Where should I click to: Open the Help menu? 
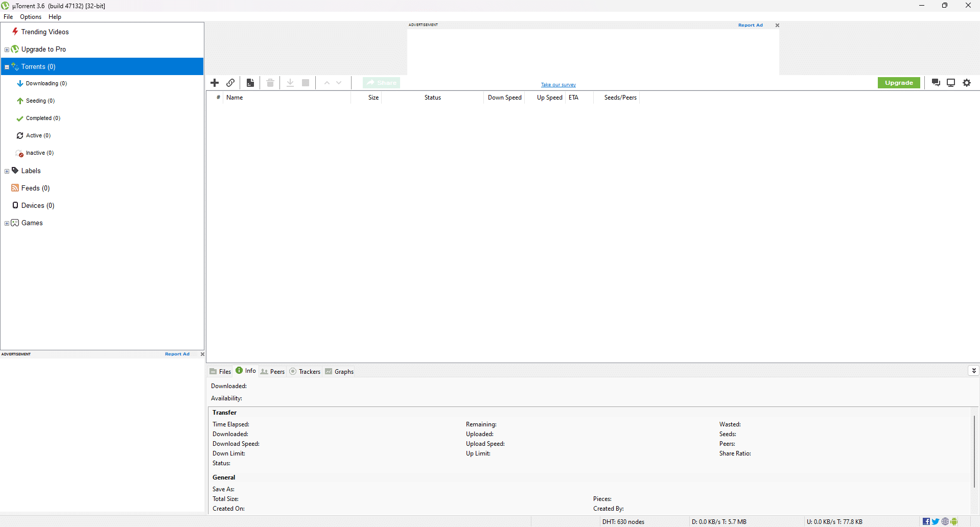point(55,17)
